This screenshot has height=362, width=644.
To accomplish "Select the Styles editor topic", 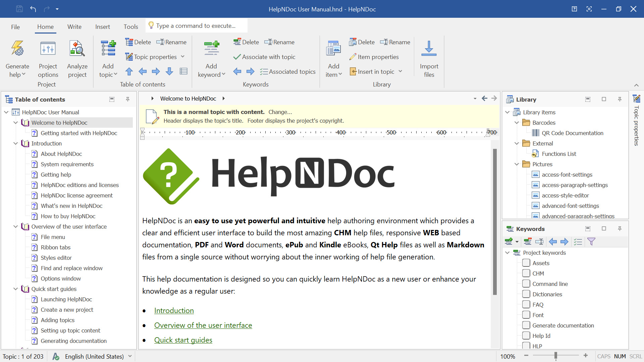I will (56, 258).
